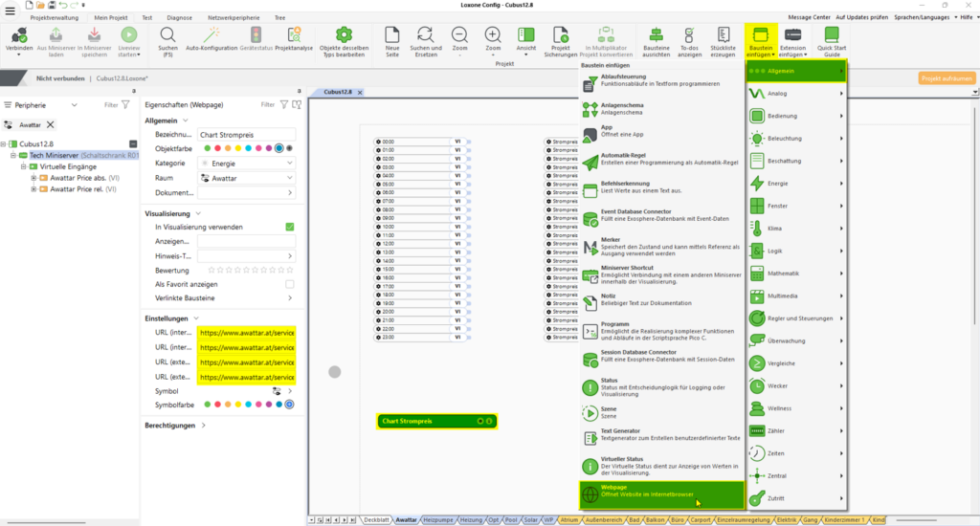Expand the Berechtigungen section
980x526 pixels.
point(204,426)
